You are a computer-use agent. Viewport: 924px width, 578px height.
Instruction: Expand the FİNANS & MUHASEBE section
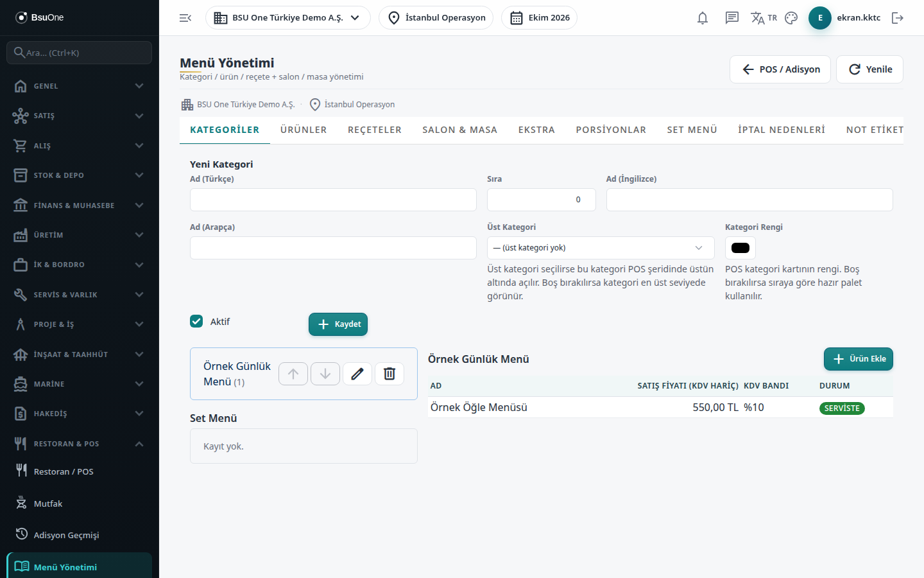coord(80,206)
